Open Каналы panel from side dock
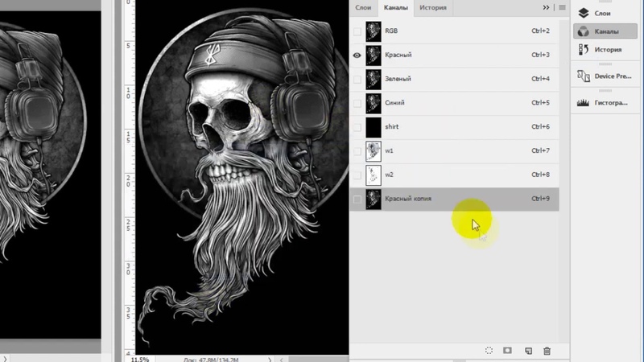 (x=583, y=31)
